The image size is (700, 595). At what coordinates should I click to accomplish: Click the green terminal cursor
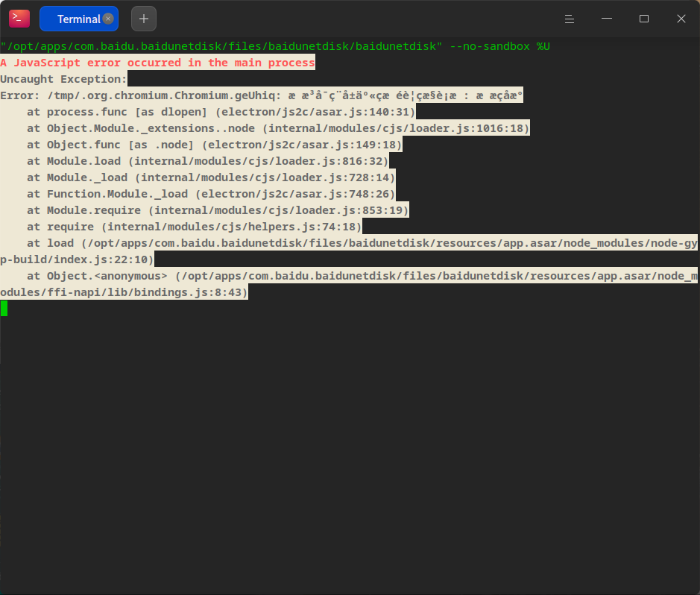pos(4,309)
